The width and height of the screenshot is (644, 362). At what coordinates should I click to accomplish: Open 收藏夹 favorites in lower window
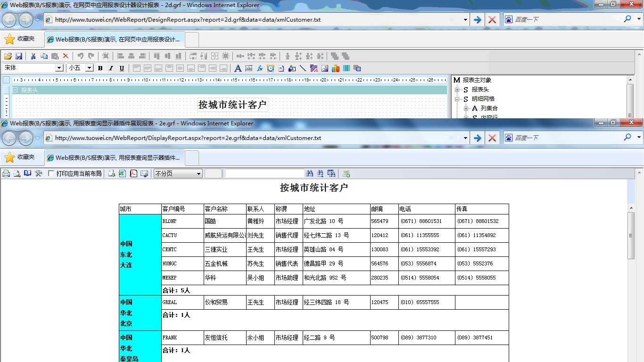pos(20,157)
